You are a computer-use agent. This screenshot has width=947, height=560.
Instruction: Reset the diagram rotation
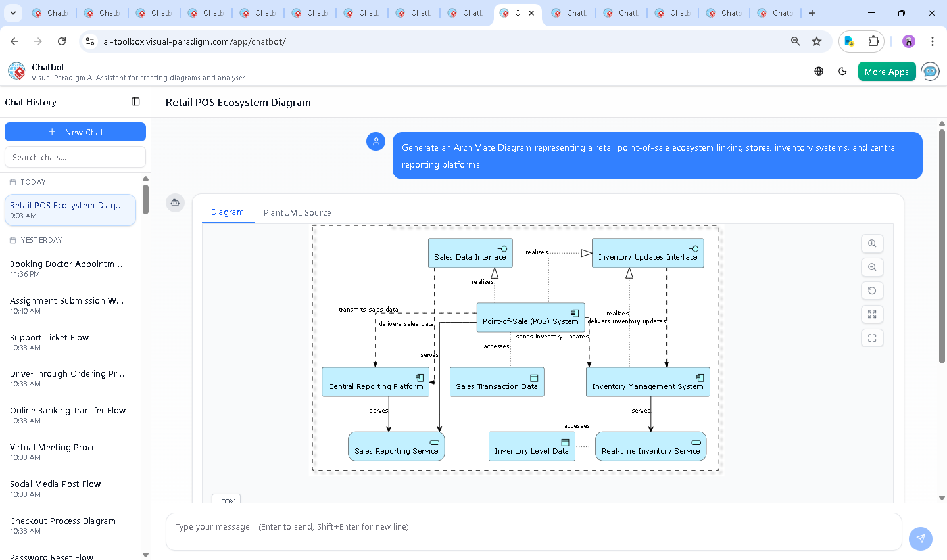point(872,291)
